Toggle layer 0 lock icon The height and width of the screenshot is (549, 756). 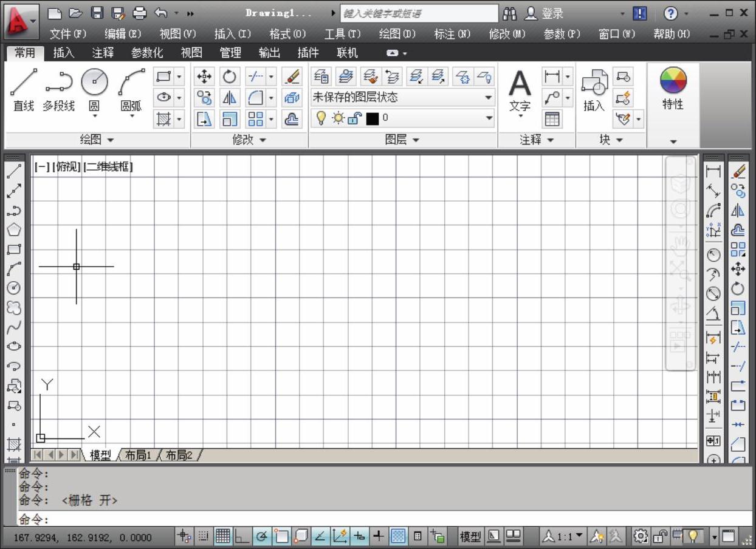[355, 118]
